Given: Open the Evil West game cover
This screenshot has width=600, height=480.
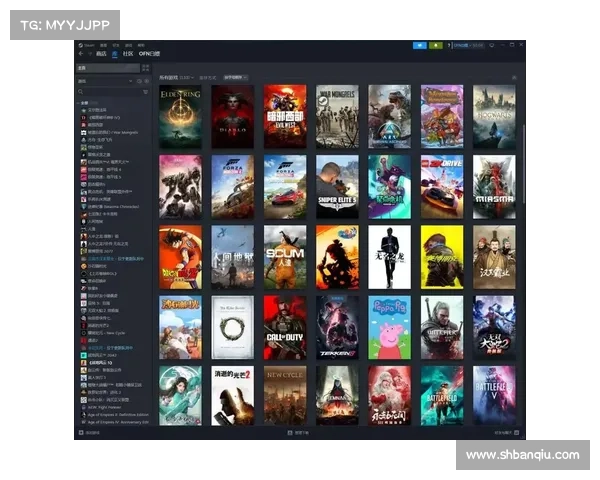Looking at the screenshot, I should point(285,116).
